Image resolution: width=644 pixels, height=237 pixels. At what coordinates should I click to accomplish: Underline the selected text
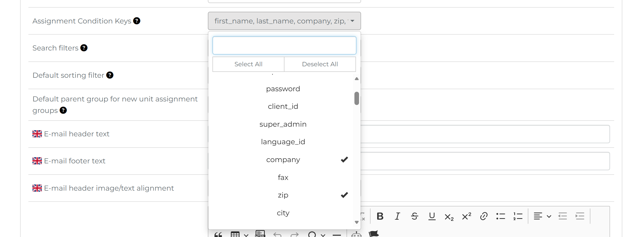(x=432, y=216)
